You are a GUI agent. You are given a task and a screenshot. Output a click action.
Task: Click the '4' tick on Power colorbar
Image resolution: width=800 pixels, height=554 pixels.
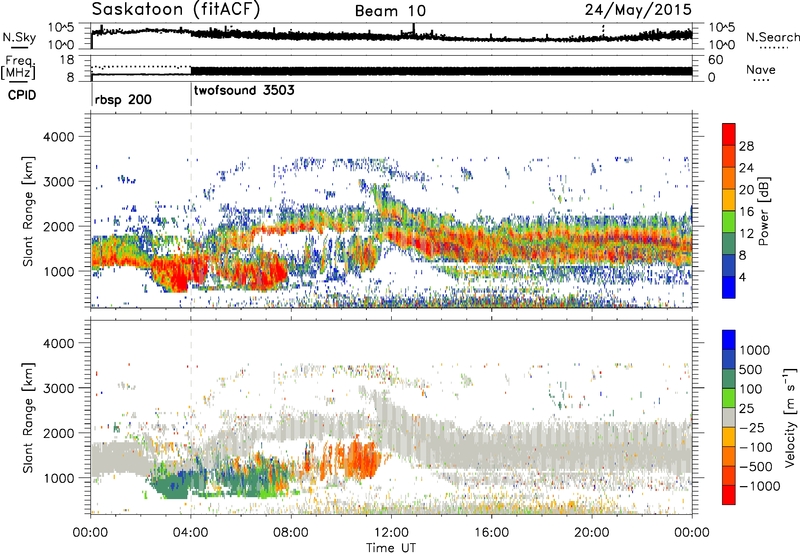coord(742,277)
